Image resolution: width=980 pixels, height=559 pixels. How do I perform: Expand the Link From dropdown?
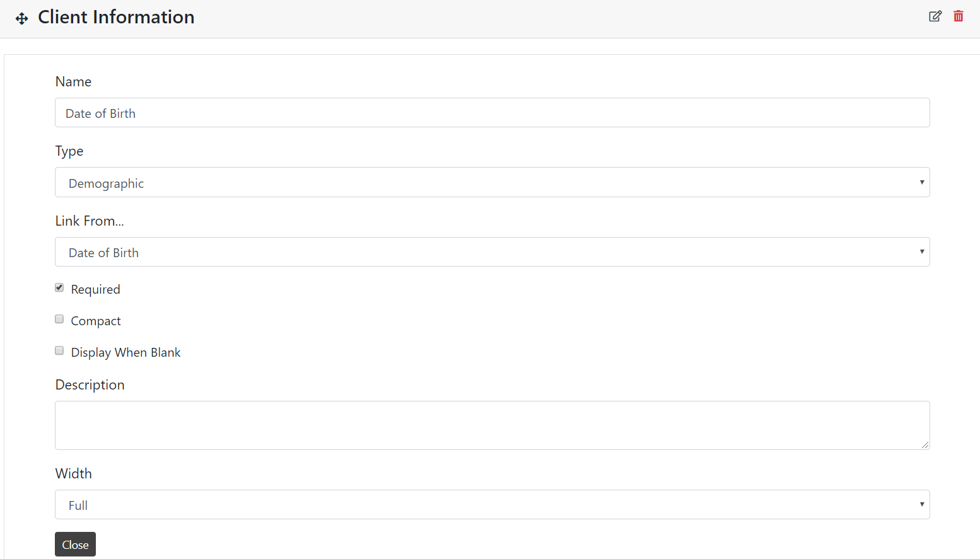point(492,252)
